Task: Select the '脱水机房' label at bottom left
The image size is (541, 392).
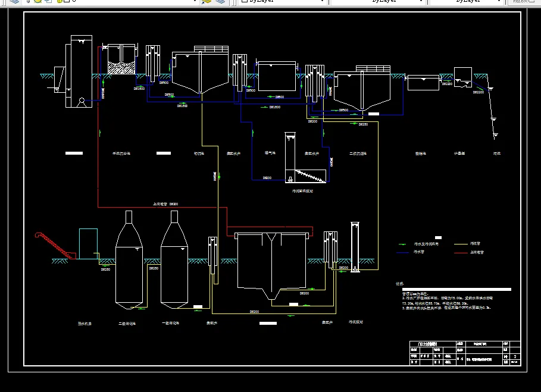Action: click(85, 324)
